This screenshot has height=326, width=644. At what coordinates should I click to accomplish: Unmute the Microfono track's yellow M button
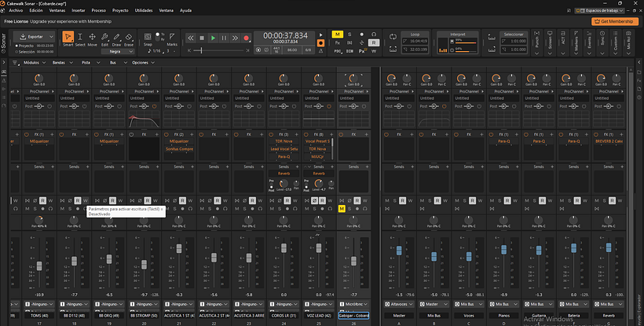pos(342,209)
